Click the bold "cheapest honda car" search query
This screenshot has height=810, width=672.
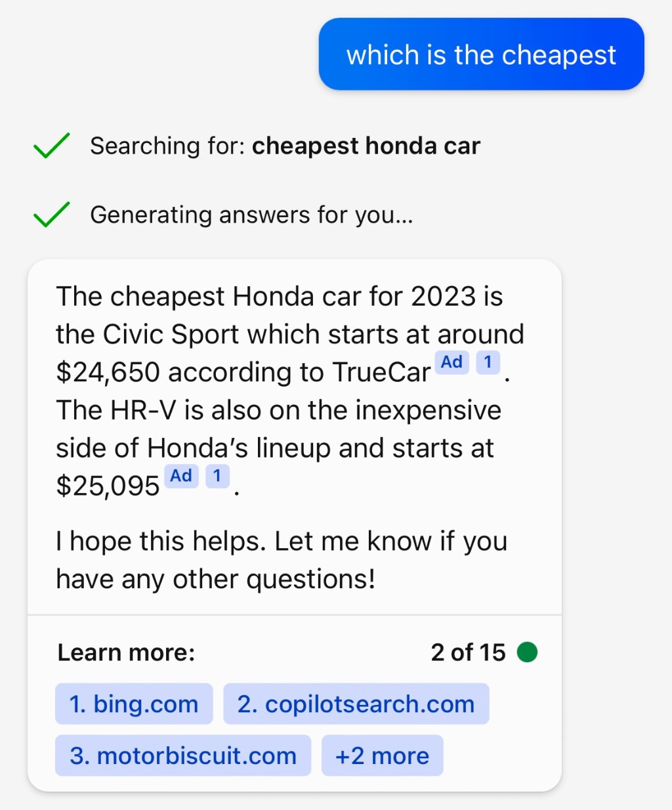pos(366,146)
